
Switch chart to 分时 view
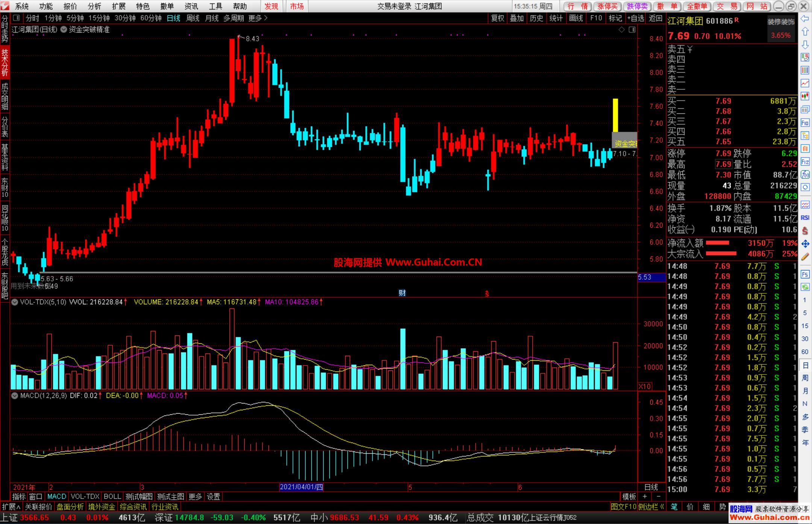32,18
